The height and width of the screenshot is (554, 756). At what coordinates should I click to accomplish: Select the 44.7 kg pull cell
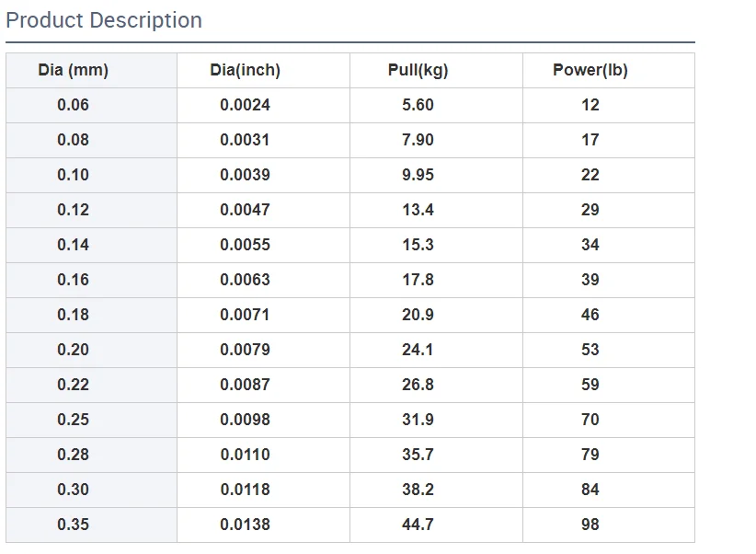[418, 525]
